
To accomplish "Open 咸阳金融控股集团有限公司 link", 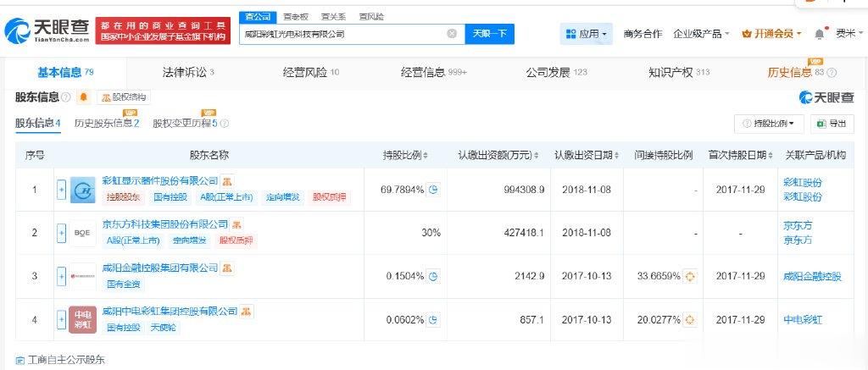I will click(x=160, y=268).
